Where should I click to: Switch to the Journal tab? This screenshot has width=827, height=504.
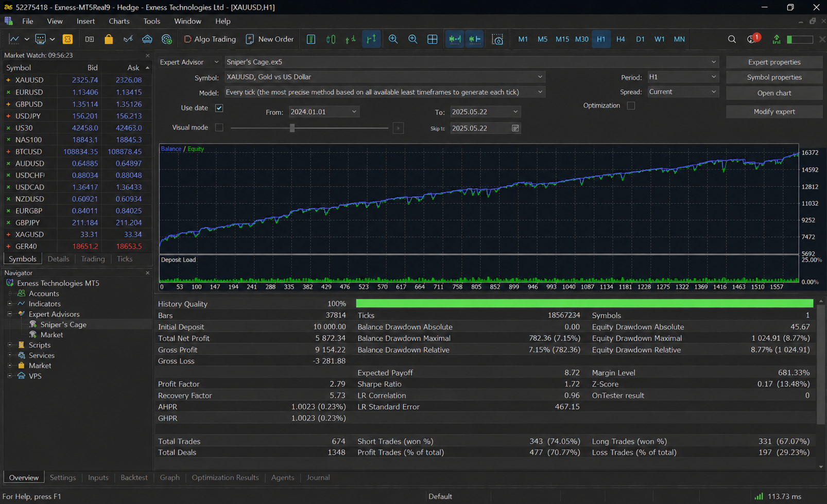click(318, 477)
